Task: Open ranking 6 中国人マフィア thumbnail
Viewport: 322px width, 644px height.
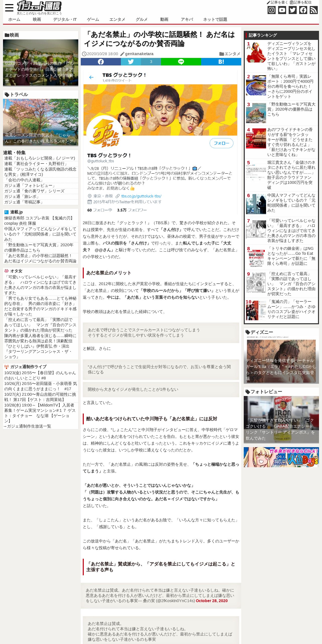Action: pyautogui.click(x=256, y=204)
